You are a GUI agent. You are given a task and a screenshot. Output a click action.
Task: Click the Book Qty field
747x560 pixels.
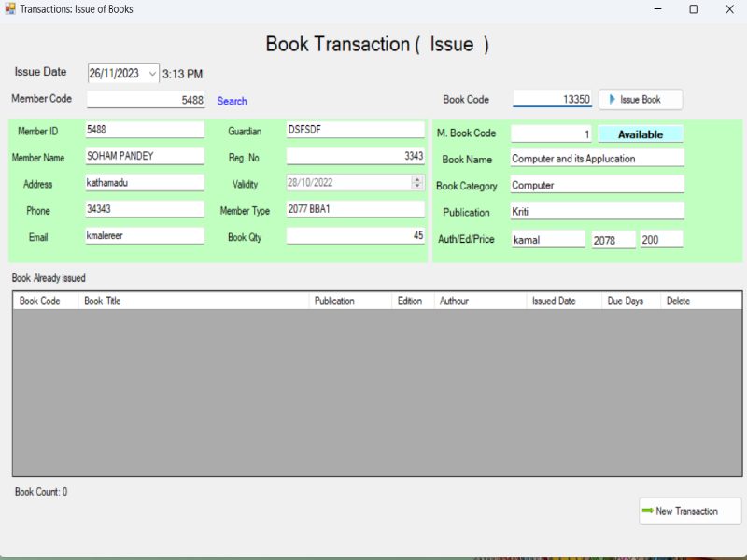pos(355,236)
